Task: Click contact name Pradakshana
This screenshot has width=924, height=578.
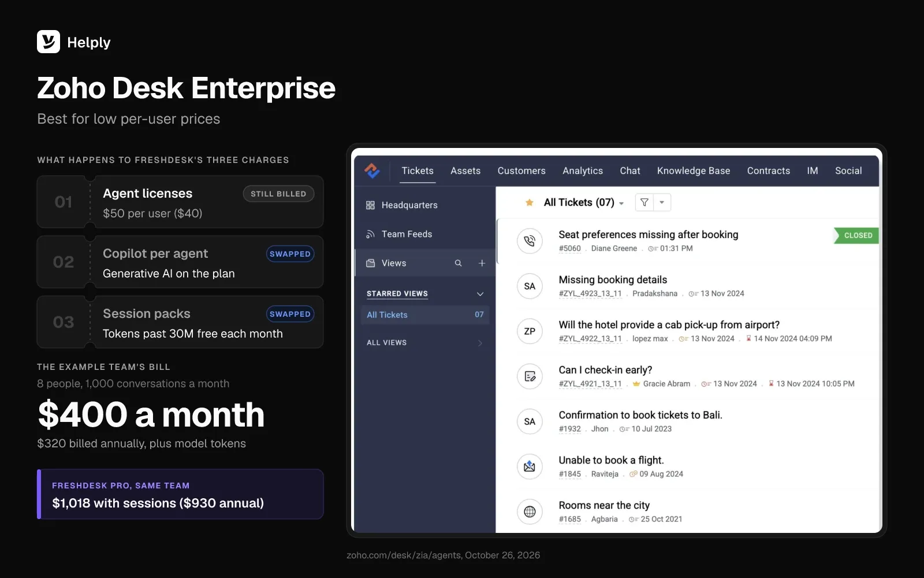Action: point(655,294)
